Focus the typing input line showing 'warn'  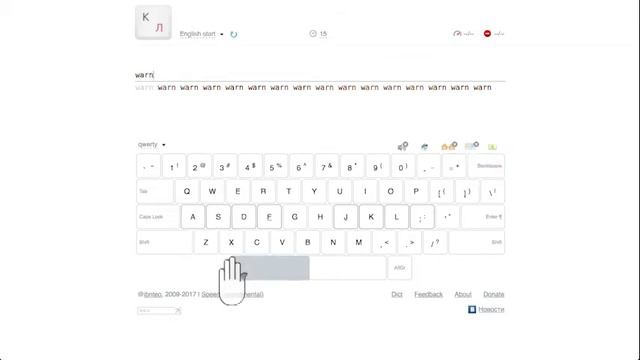(x=320, y=75)
